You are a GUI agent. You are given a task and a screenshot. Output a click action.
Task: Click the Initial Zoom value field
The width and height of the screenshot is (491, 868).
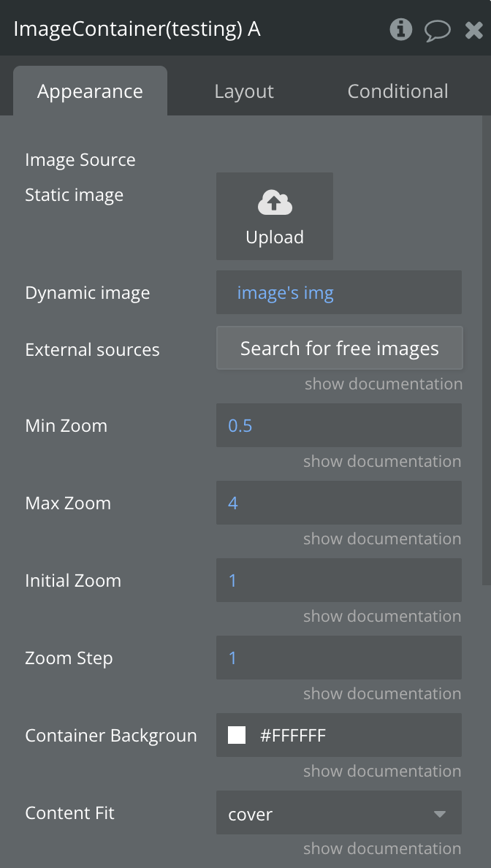click(x=339, y=581)
